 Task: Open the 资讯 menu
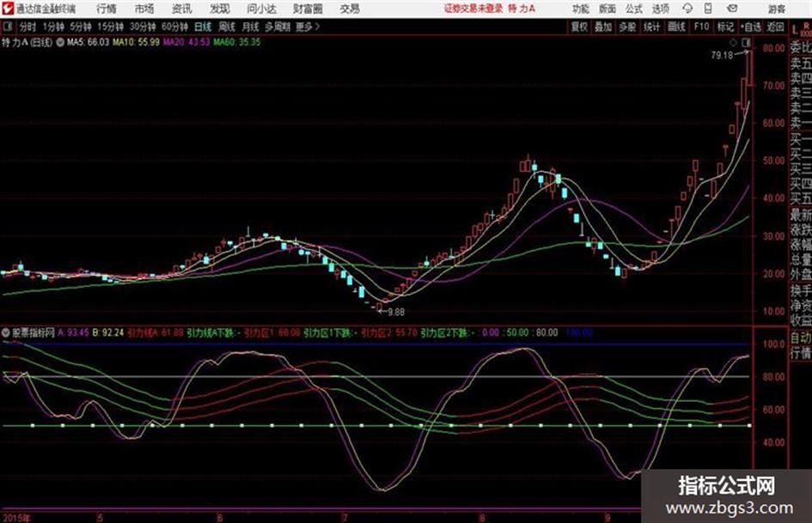[x=182, y=9]
